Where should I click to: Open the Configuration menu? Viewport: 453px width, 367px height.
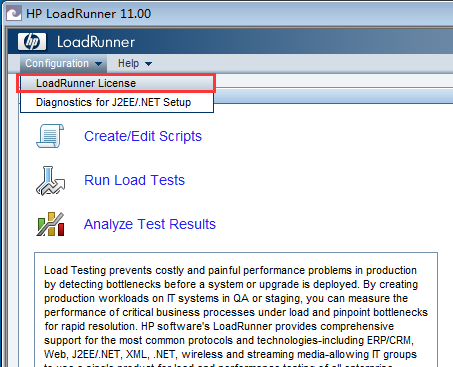(63, 63)
